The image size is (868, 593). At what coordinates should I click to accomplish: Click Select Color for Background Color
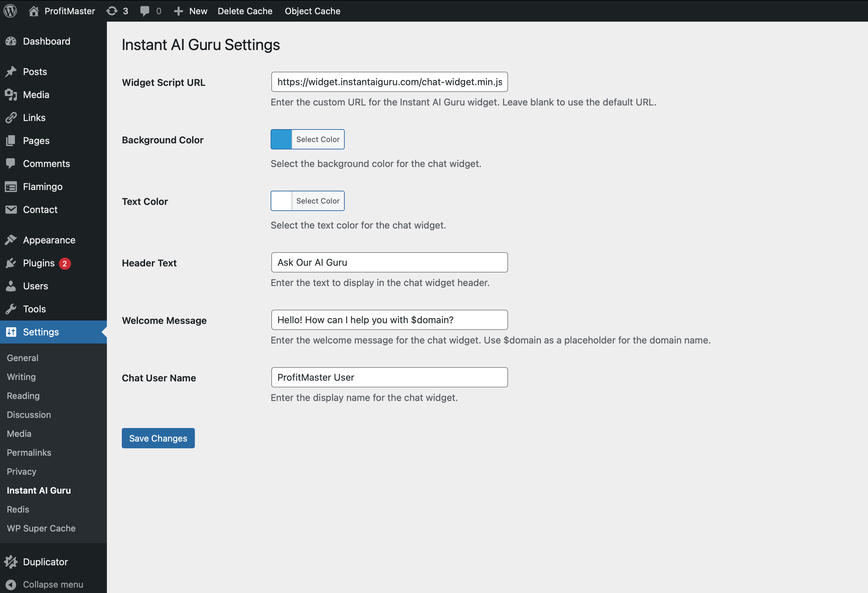(318, 139)
